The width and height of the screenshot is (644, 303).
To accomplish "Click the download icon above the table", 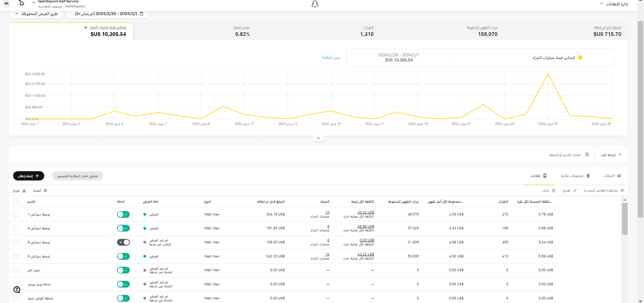I will coord(24,190).
